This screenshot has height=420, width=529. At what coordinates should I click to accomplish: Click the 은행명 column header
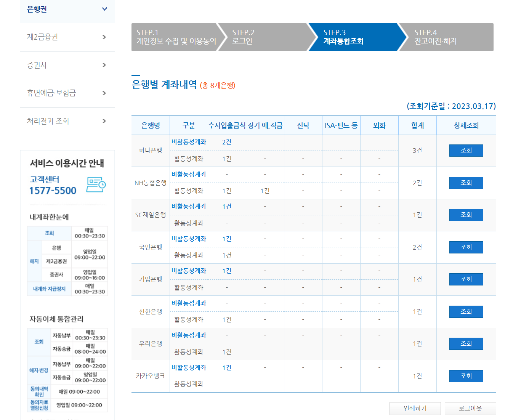click(151, 125)
